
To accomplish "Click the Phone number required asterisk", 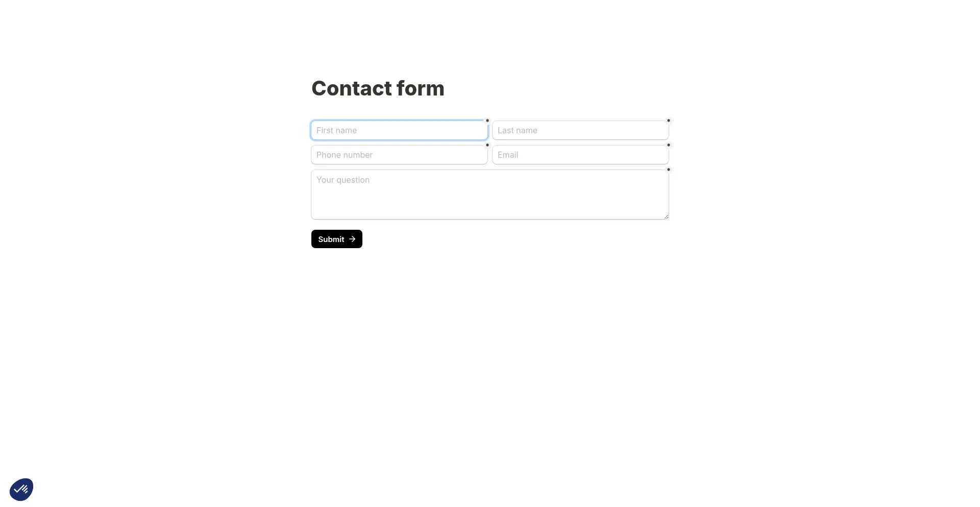I will (x=487, y=146).
